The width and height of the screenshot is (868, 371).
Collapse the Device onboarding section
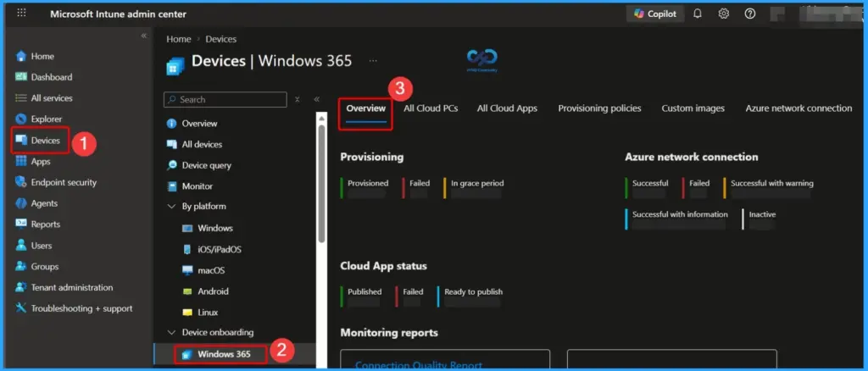click(170, 332)
